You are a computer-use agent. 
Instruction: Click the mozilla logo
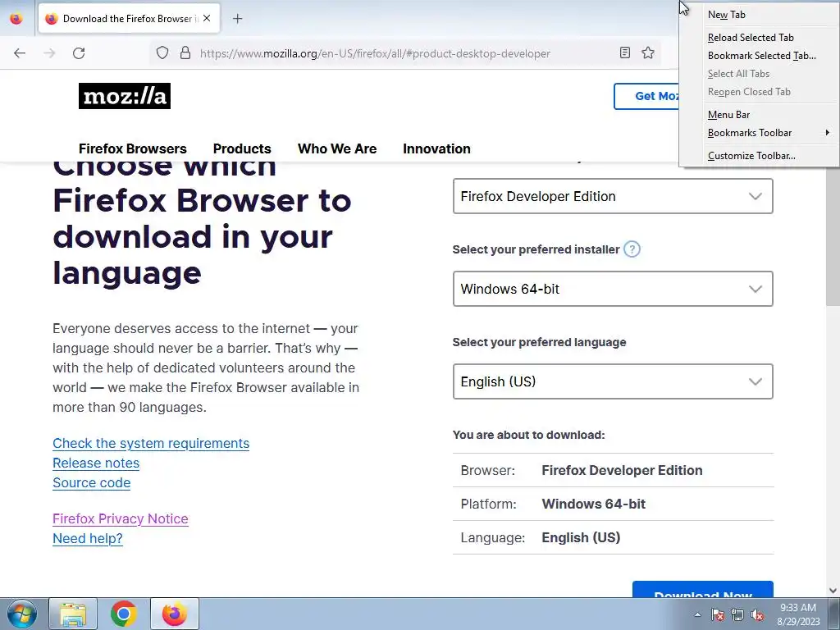(125, 96)
